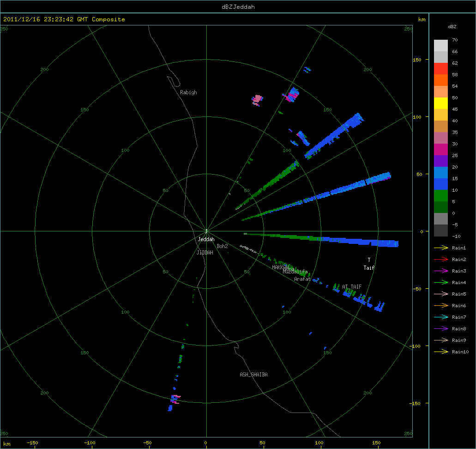Select the dark green 0–5 dBZ swatch
The width and height of the screenshot is (476, 449).
tap(441, 207)
